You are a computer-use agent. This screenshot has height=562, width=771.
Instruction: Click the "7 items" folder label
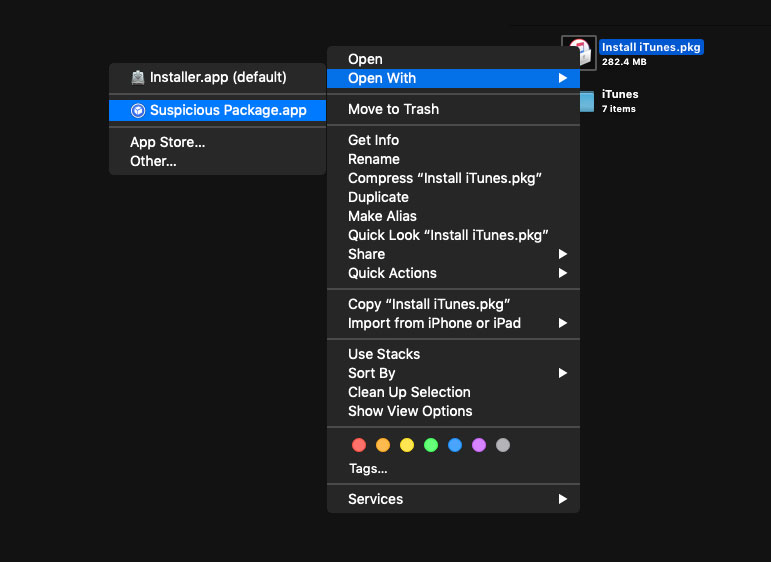pyautogui.click(x=619, y=109)
